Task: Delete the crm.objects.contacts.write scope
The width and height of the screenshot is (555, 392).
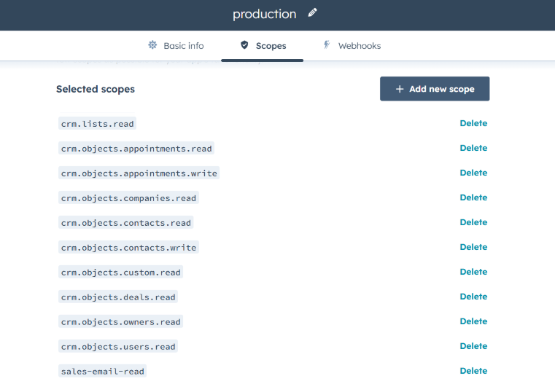Action: point(473,248)
